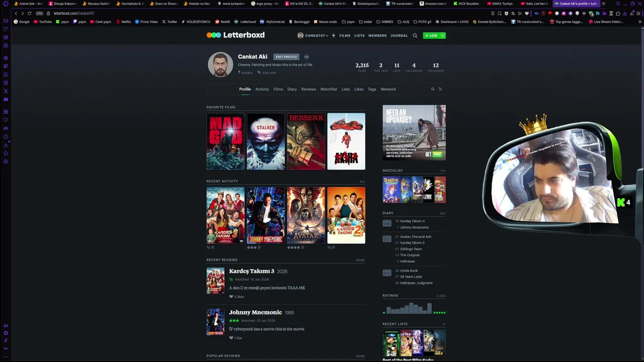Go back with the browser back arrow

(16, 13)
